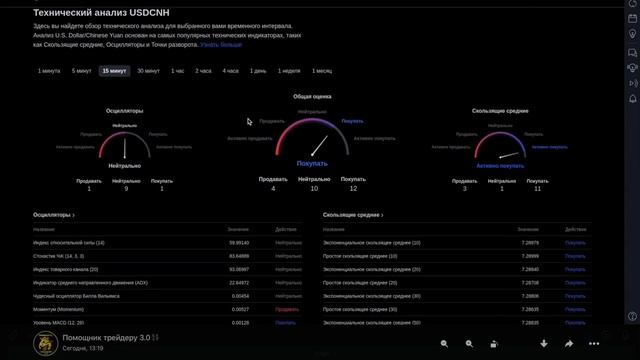Viewport: 640px width, 360px height.
Task: Click Простое скользящее среднее (20) row
Action: tap(457, 283)
